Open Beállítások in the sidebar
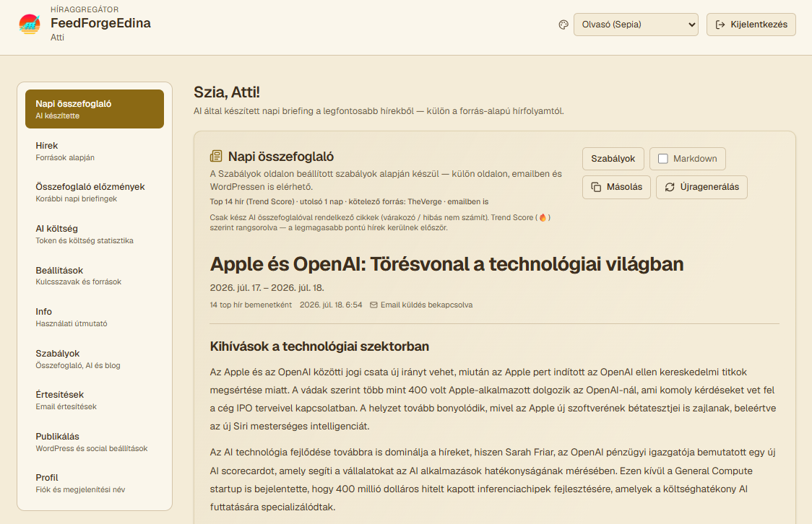 pos(95,276)
